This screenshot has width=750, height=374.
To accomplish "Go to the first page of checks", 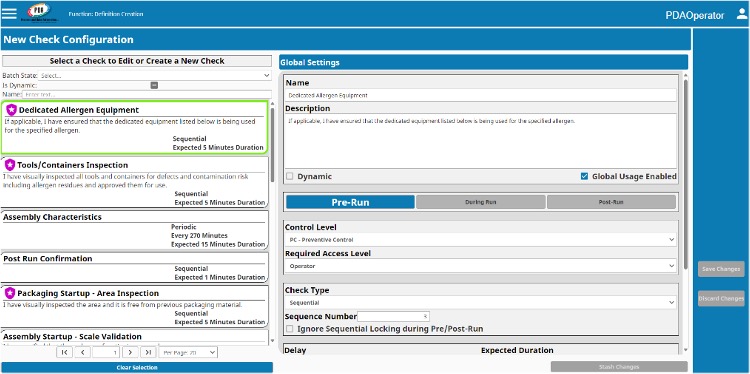I will [x=64, y=352].
